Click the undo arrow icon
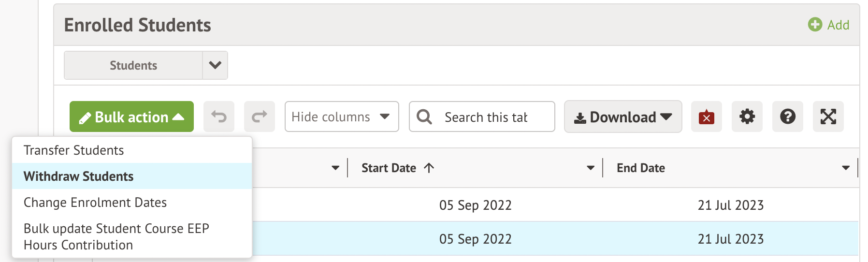This screenshot has height=262, width=868. [x=219, y=116]
